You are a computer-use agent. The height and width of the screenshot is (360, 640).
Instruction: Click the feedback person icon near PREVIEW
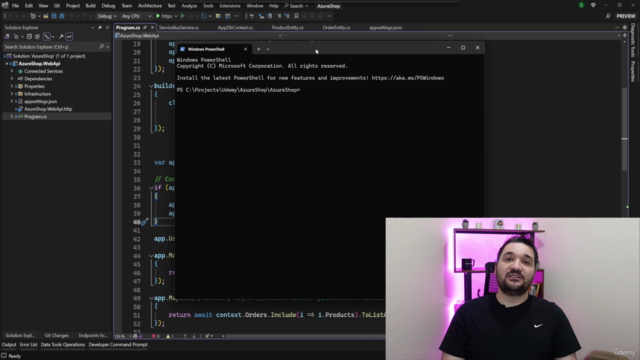tap(608, 16)
